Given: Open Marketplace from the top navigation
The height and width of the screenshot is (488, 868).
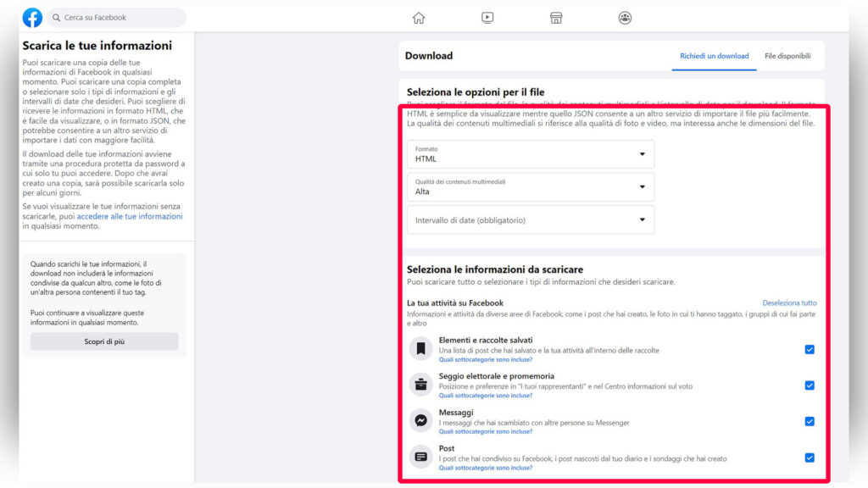Looking at the screenshot, I should tap(556, 16).
